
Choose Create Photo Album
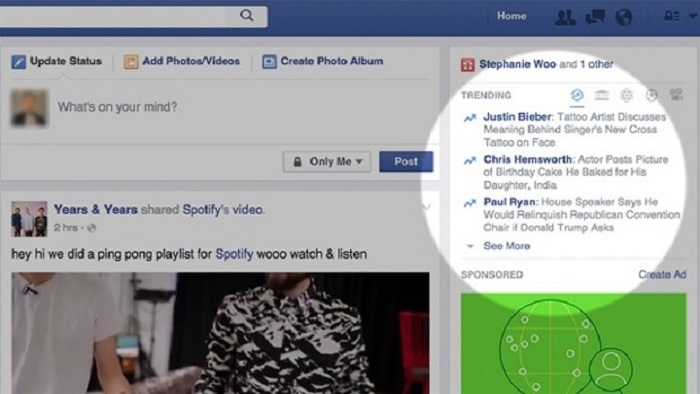pos(332,61)
